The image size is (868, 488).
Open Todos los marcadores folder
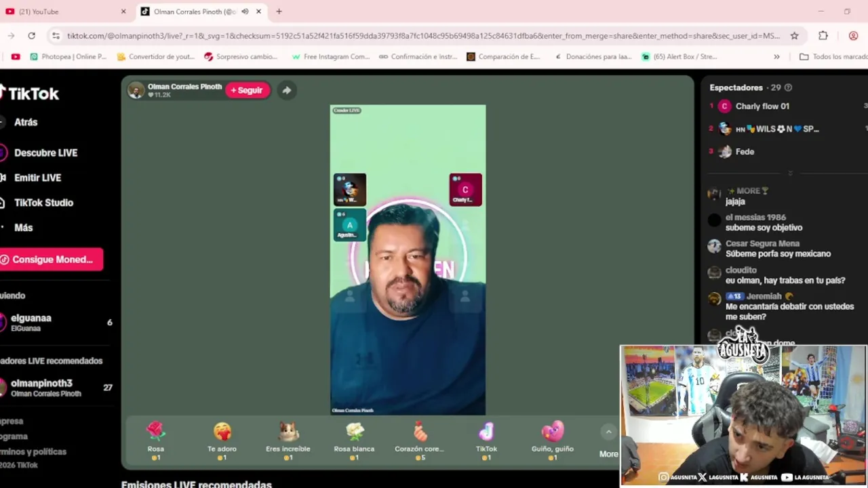[833, 57]
